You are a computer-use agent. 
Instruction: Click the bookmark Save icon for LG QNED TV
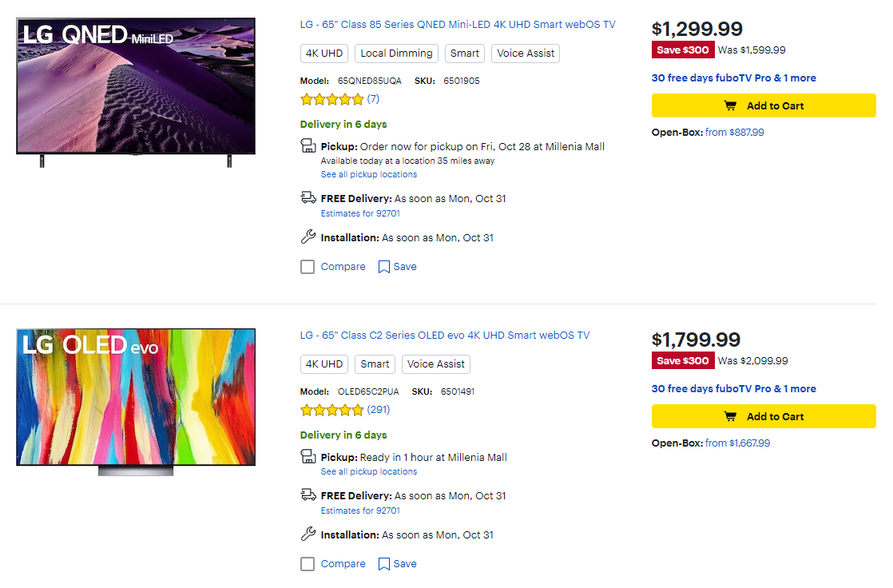[x=384, y=267]
